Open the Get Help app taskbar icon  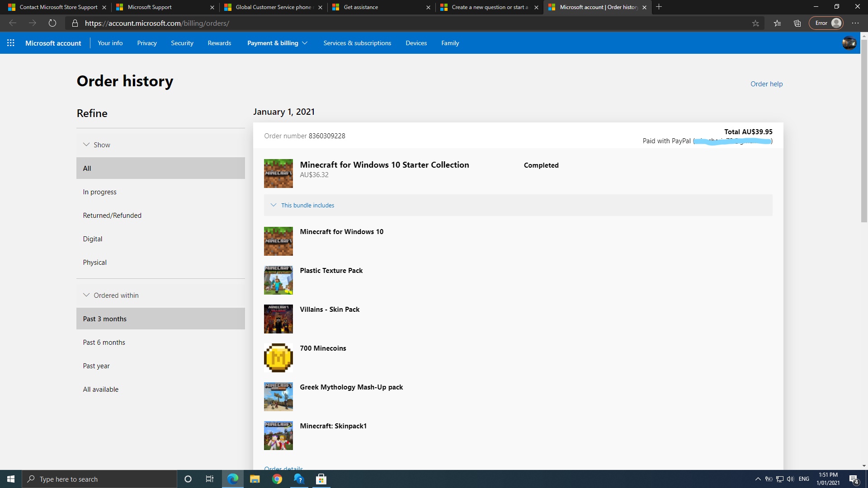pyautogui.click(x=299, y=479)
